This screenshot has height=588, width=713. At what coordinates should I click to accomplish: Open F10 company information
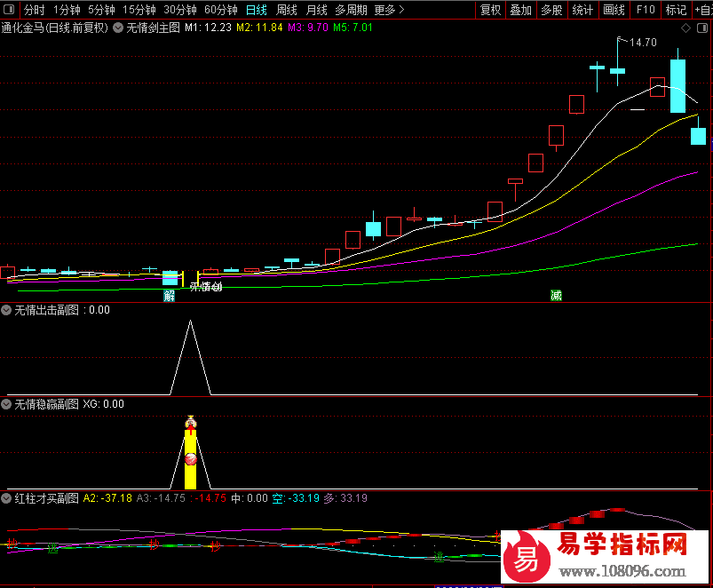(x=646, y=10)
